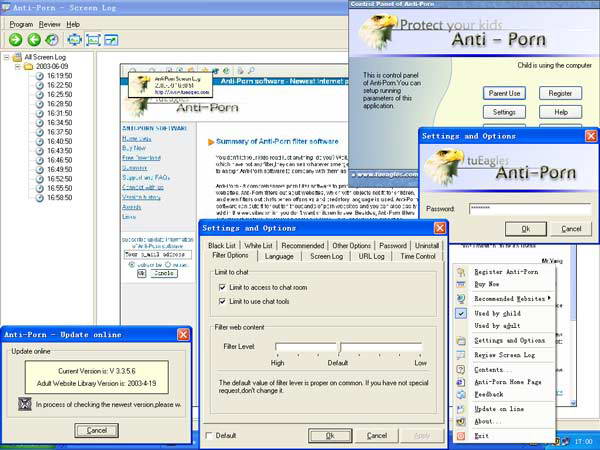This screenshot has height=450, width=600.
Task: Click the Filter Level slider track
Action: 349,348
